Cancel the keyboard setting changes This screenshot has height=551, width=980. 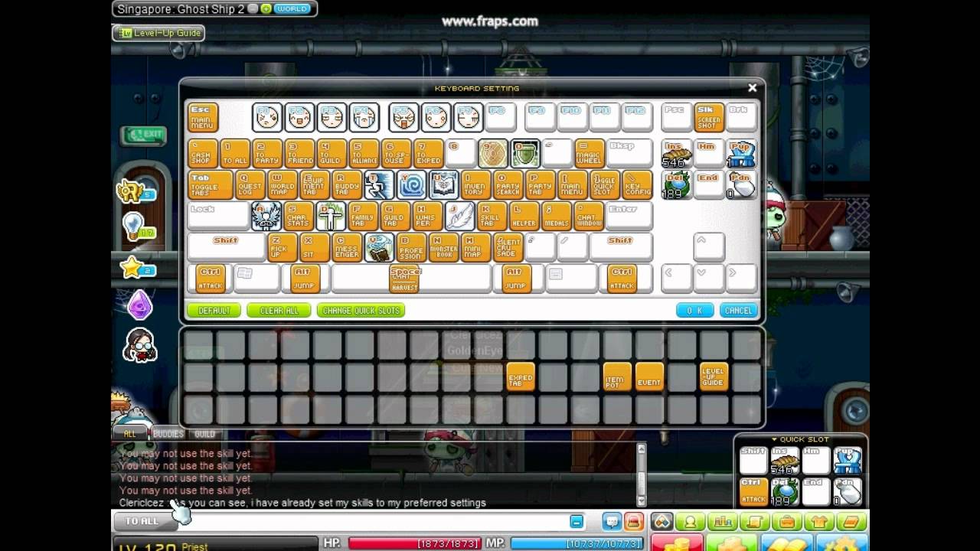(x=738, y=311)
